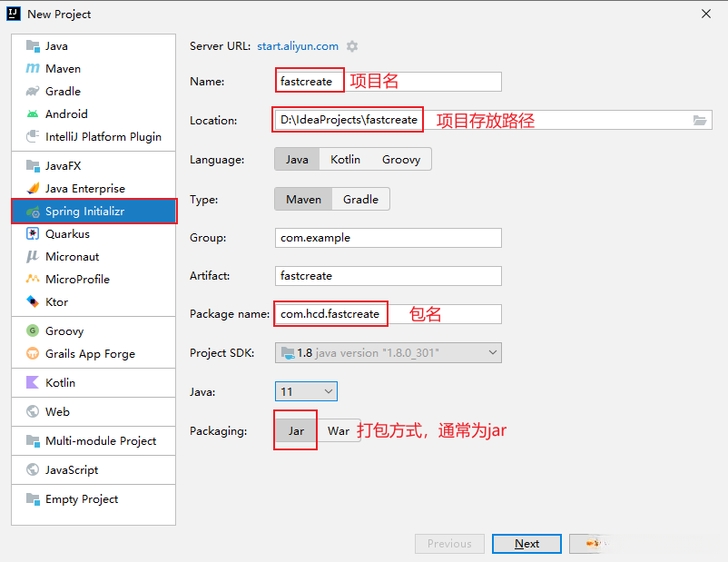The width and height of the screenshot is (728, 562).
Task: Click the Artifact input field
Action: pos(389,276)
